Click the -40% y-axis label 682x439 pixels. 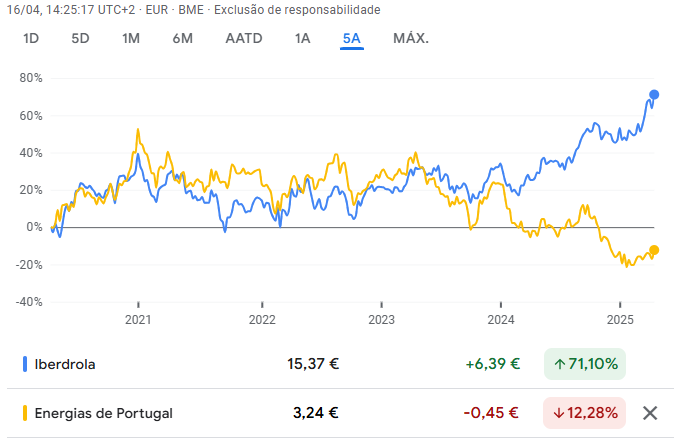29,302
